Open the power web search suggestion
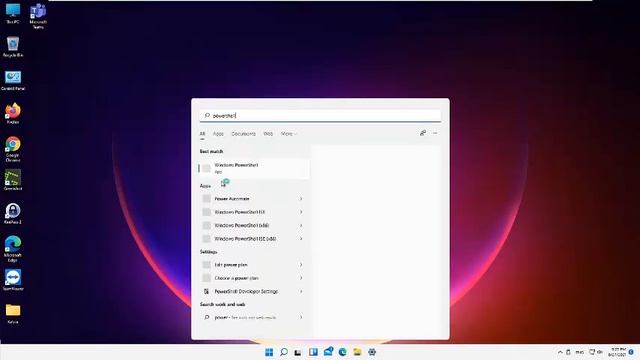 pyautogui.click(x=249, y=317)
